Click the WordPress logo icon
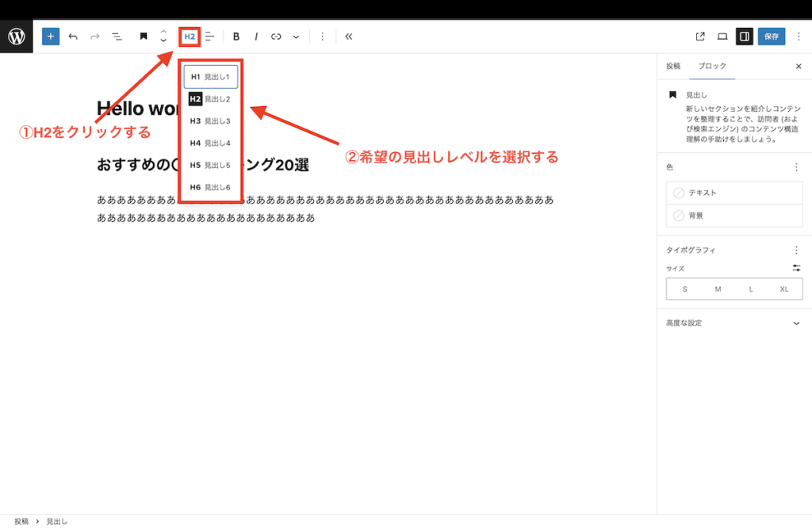The image size is (812, 528). [x=16, y=36]
